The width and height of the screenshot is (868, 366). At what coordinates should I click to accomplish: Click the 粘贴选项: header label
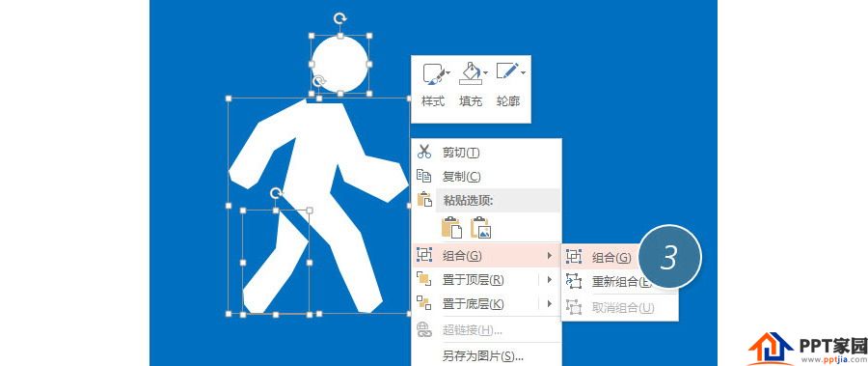coord(469,200)
